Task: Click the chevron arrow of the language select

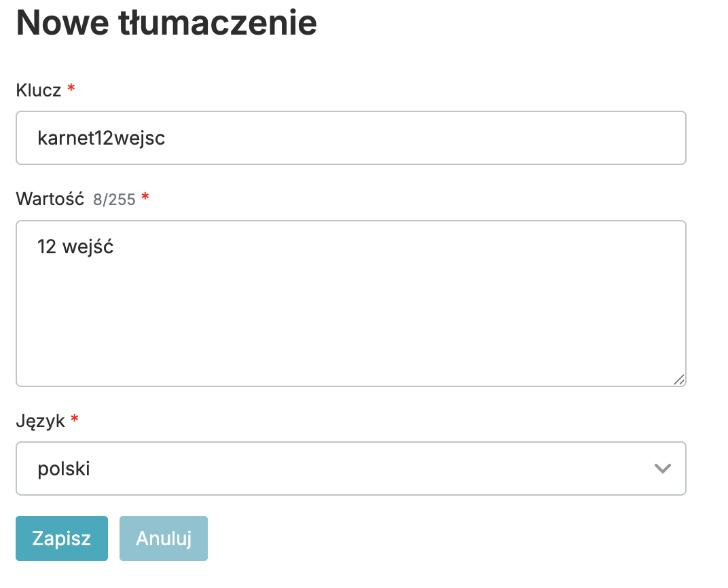Action: click(661, 468)
